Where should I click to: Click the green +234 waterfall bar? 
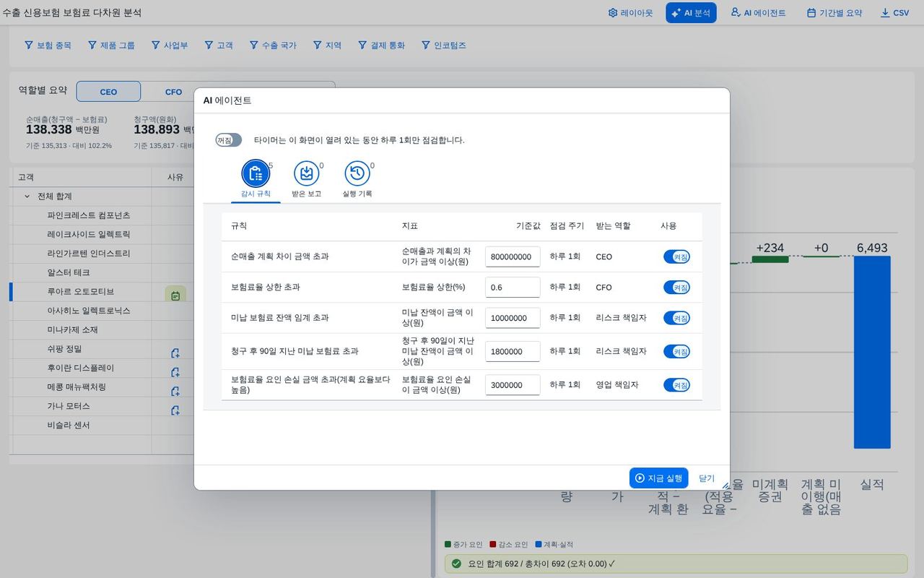tap(770, 259)
